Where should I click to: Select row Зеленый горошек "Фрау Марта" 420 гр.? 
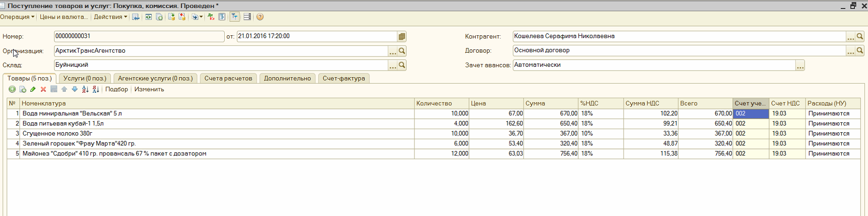(x=433, y=144)
